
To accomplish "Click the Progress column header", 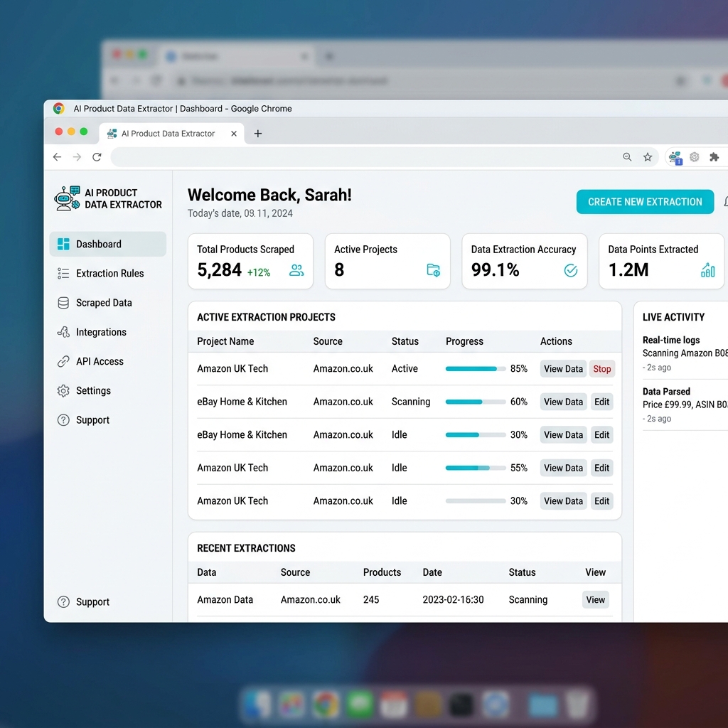I will 464,341.
